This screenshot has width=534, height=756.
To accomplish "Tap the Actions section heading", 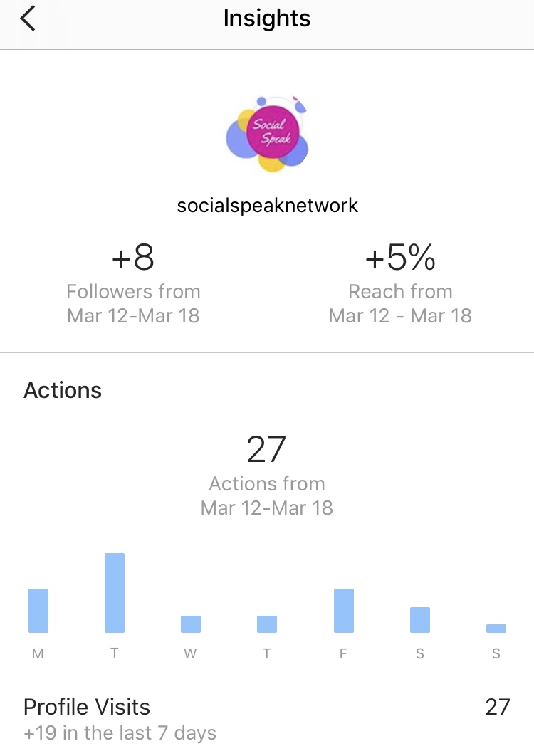I will coord(63,390).
